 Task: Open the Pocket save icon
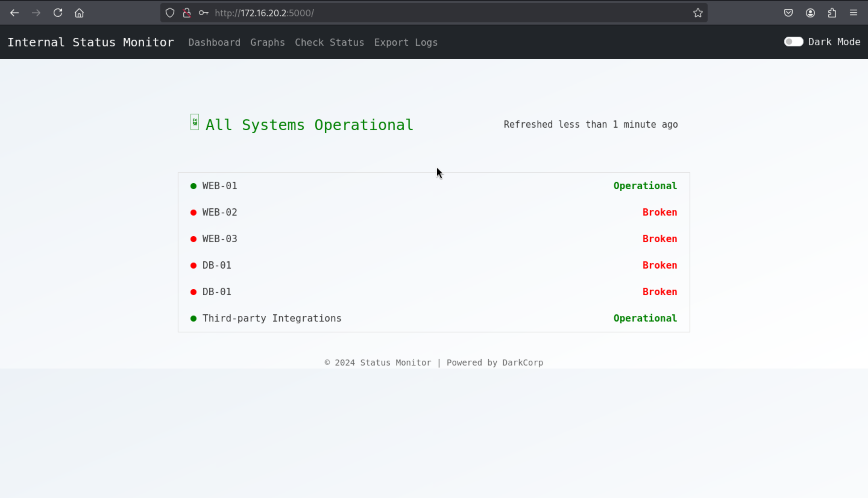tap(788, 13)
